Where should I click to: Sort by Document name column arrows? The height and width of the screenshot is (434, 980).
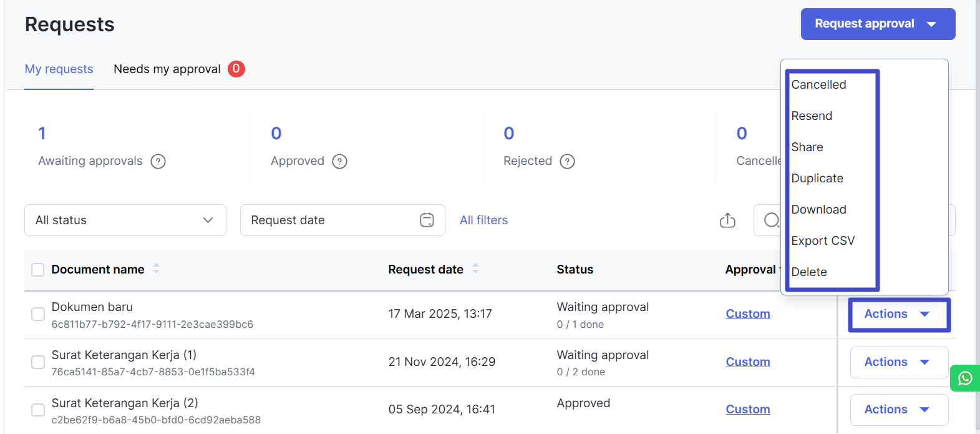[x=156, y=269]
